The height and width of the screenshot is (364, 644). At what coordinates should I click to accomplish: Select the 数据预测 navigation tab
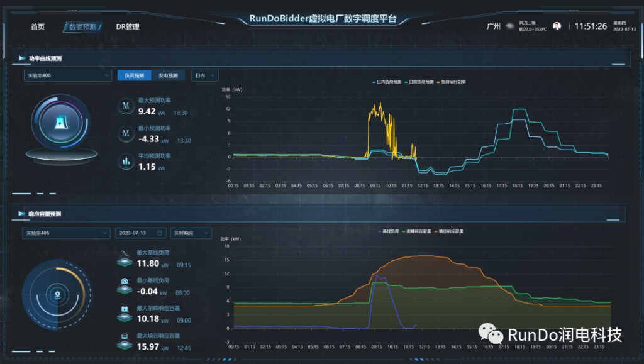point(82,26)
